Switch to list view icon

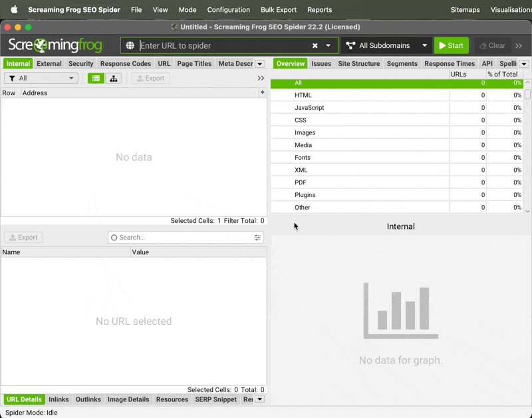click(96, 79)
